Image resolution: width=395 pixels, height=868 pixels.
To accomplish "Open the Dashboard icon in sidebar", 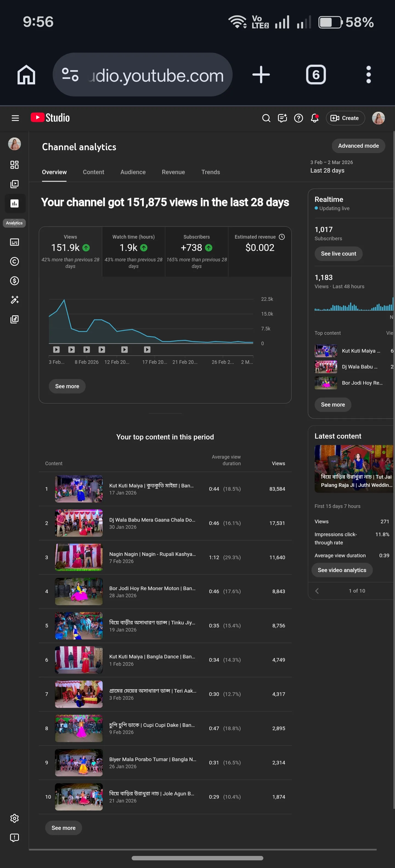I will (15, 164).
